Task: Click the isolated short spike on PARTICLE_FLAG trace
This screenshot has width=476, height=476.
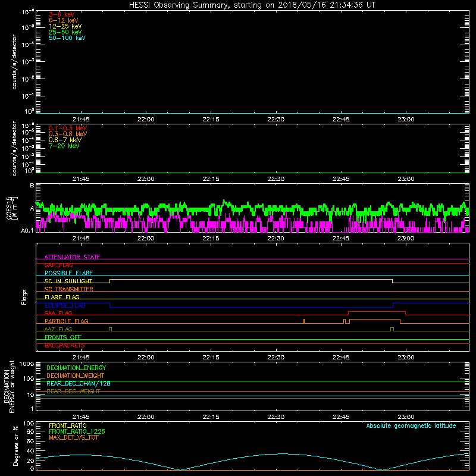Action: (x=304, y=321)
